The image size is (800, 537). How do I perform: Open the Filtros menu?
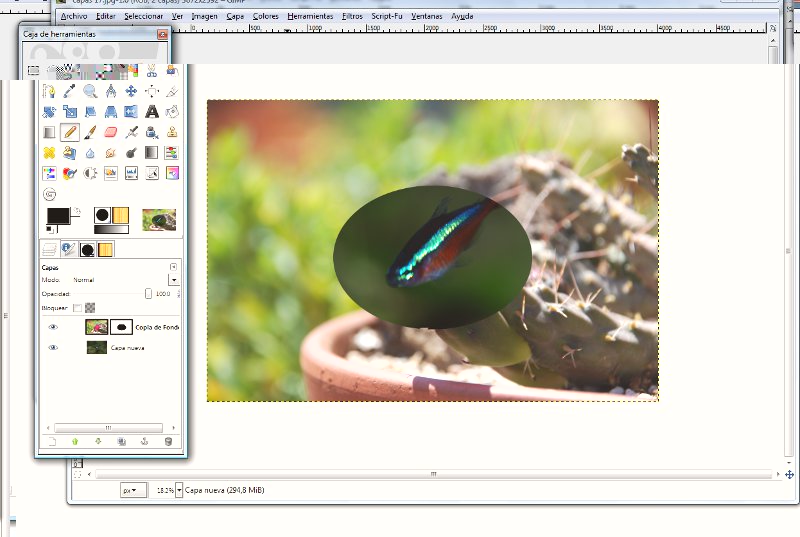click(x=352, y=16)
